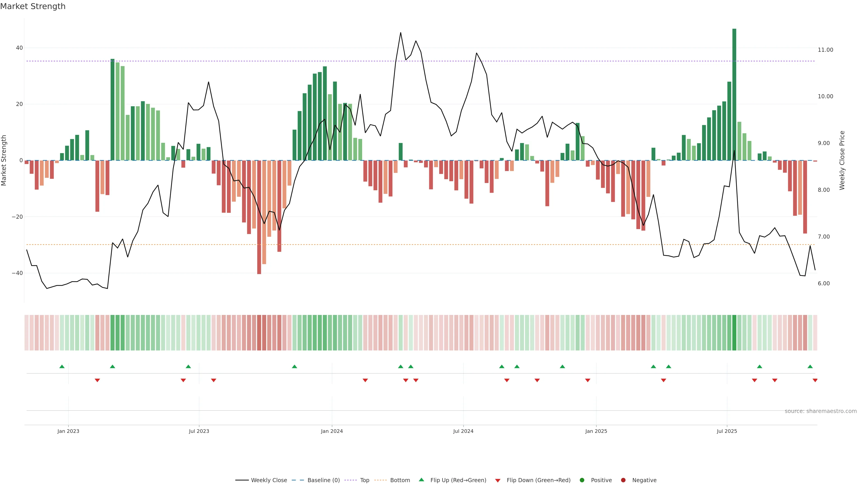Viewport: 868px width, 488px height.
Task: Click Flip Up (Red→Green) legend triangle
Action: point(421,480)
